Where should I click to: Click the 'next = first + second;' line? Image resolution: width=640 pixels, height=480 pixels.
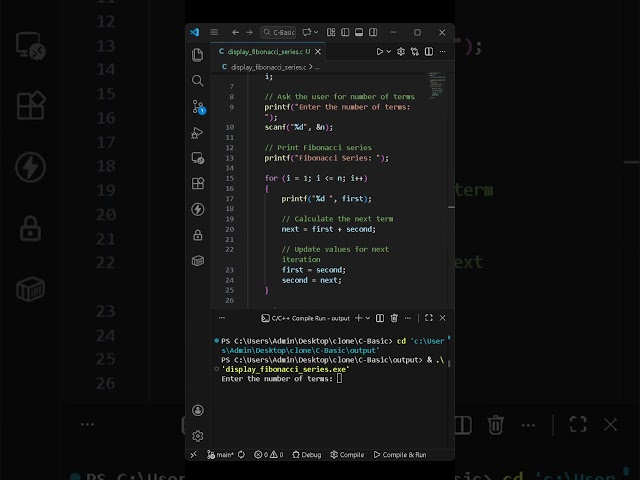click(329, 229)
